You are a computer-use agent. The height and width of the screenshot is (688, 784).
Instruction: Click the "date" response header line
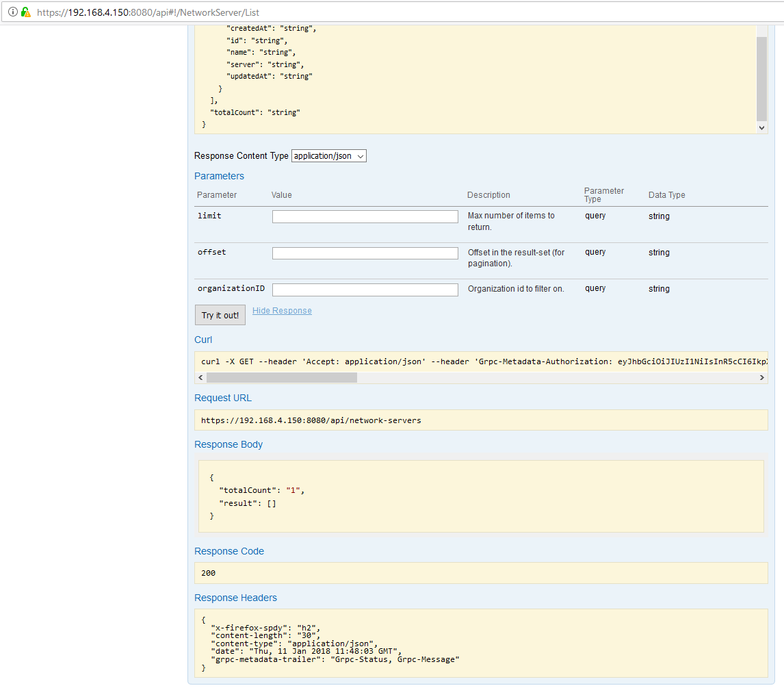click(306, 652)
